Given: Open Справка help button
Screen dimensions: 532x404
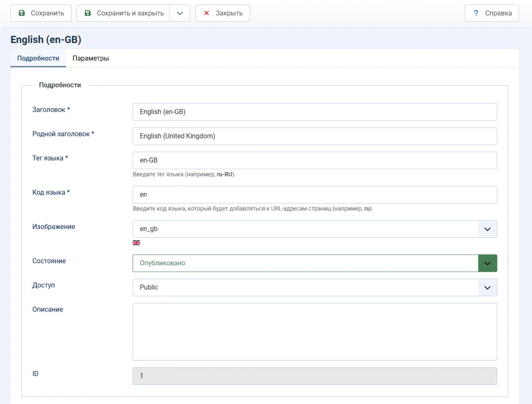Looking at the screenshot, I should [x=491, y=13].
